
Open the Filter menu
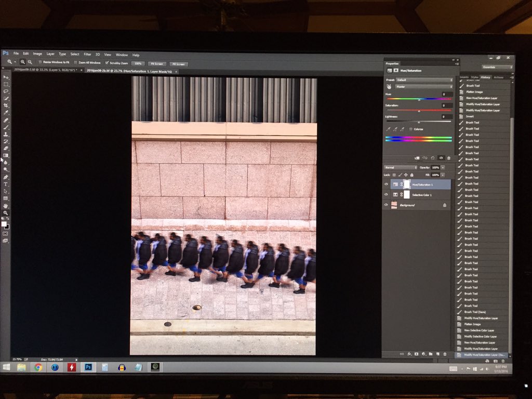pos(87,54)
